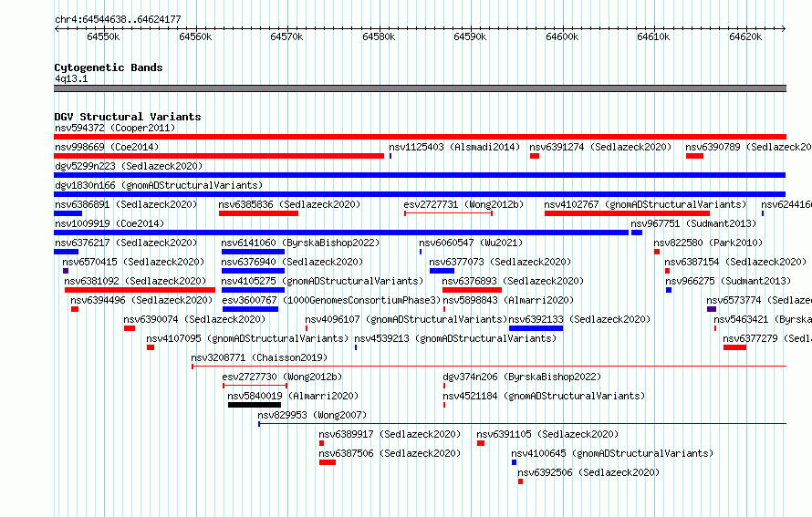Viewport: 812px width, 517px height.
Task: Click the DGV Structural Variants track title
Action: [128, 117]
